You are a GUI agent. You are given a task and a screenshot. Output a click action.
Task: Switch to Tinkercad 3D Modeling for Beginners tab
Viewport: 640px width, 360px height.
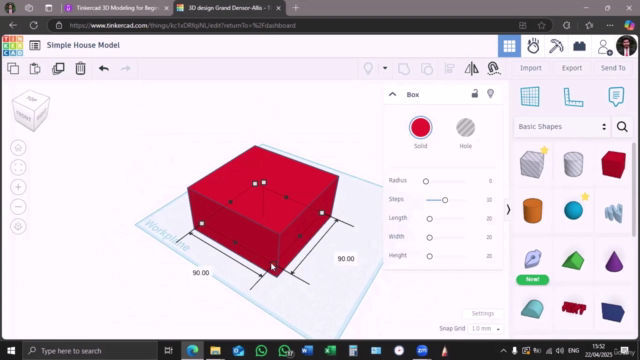117,8
